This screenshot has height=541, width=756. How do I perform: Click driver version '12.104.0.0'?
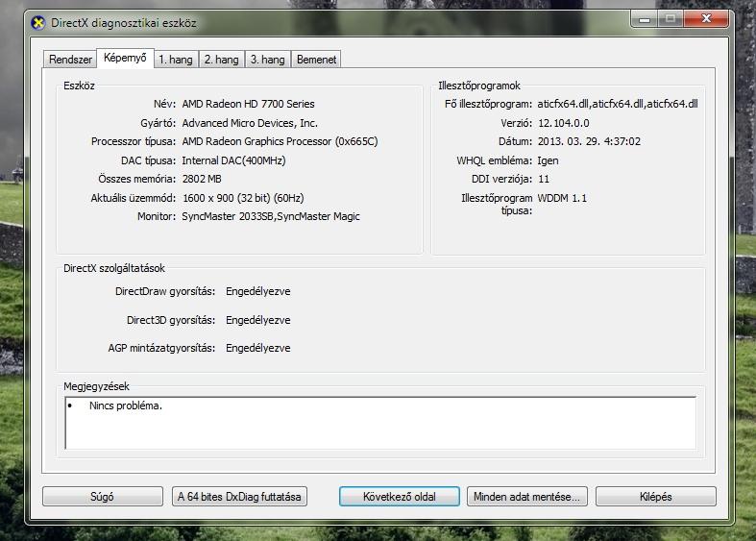coord(564,123)
